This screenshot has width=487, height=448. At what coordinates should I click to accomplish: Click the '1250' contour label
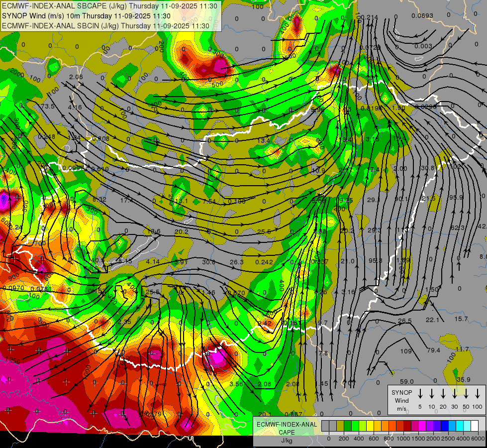(x=13, y=360)
